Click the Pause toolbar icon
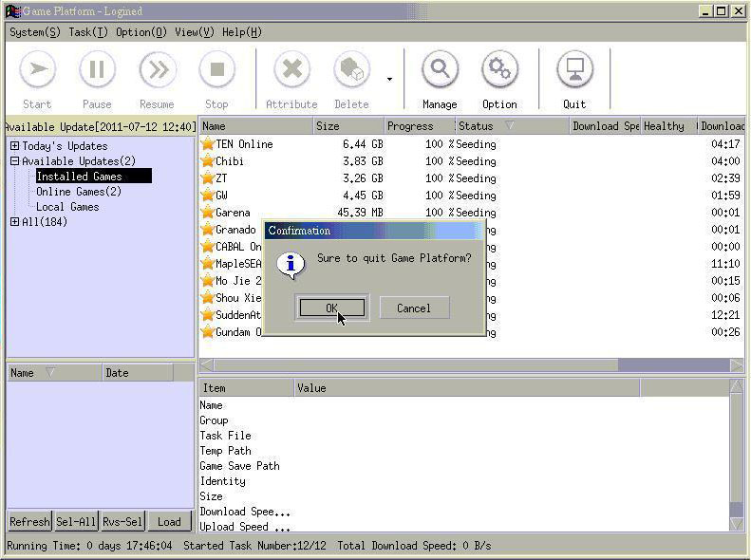 tap(97, 70)
